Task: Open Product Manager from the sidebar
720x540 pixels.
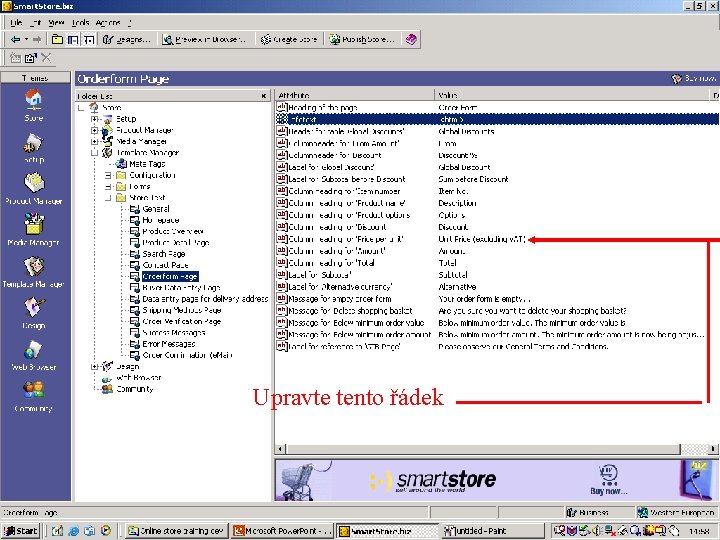Action: (34, 189)
